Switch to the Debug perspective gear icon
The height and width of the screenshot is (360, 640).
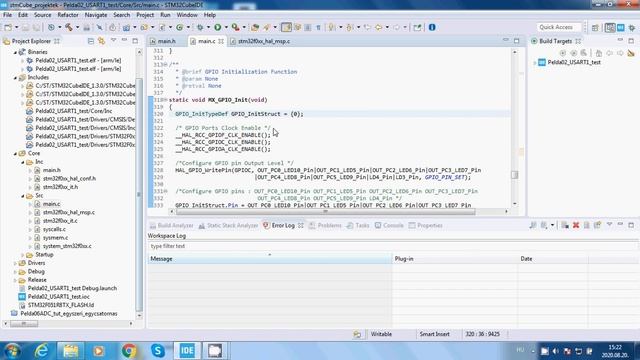coord(632,27)
